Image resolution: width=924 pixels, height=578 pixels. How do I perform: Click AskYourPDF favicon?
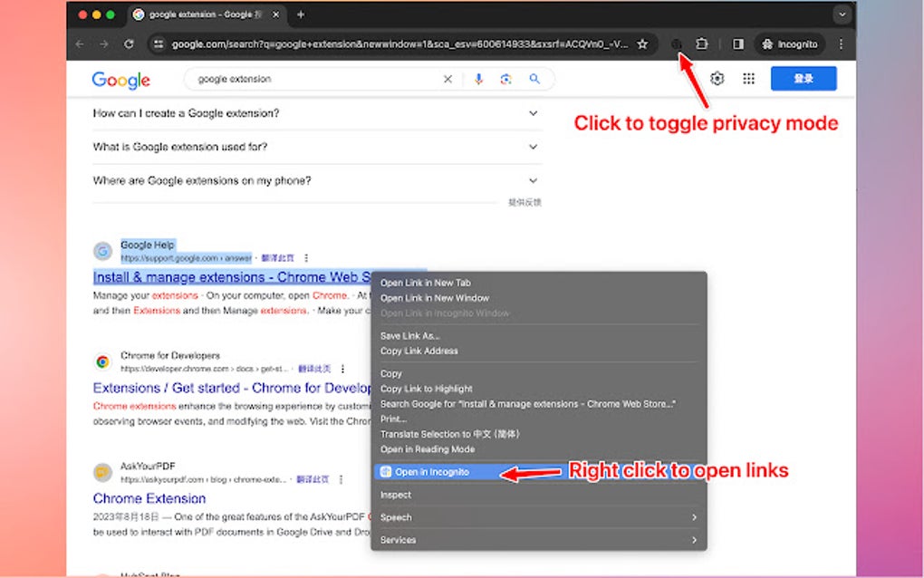(x=102, y=473)
